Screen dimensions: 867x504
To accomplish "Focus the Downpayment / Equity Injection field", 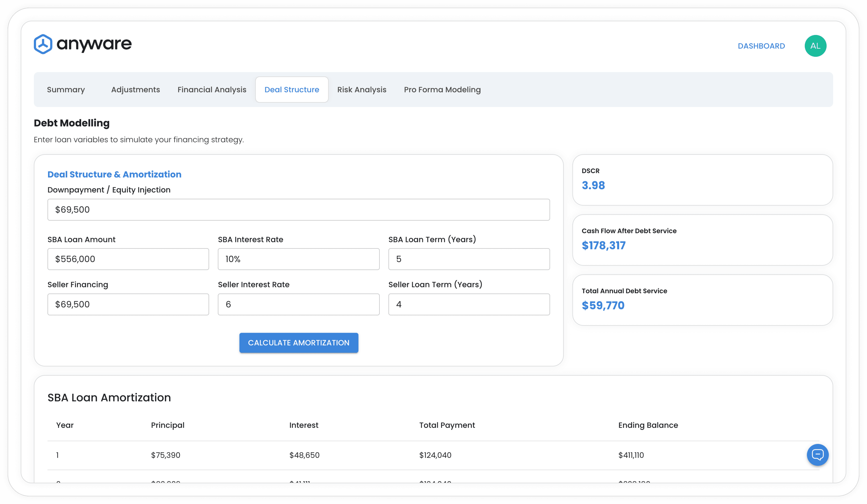I will point(299,209).
